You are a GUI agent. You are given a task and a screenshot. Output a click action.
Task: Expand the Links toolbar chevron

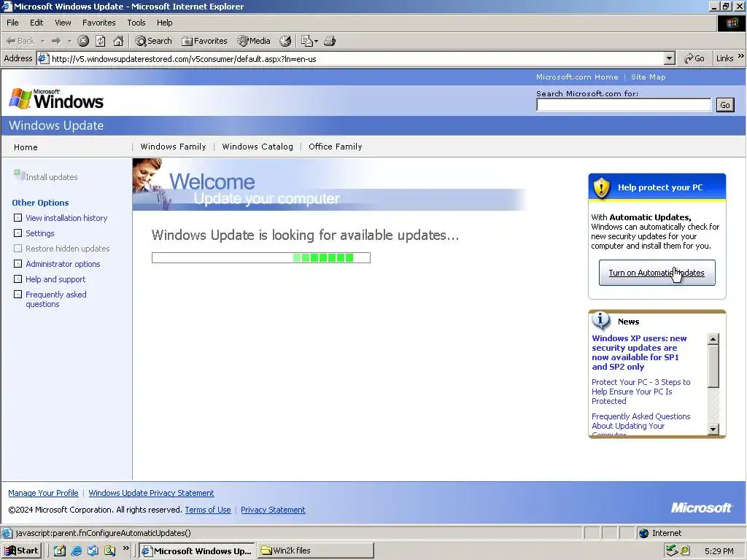tap(741, 56)
